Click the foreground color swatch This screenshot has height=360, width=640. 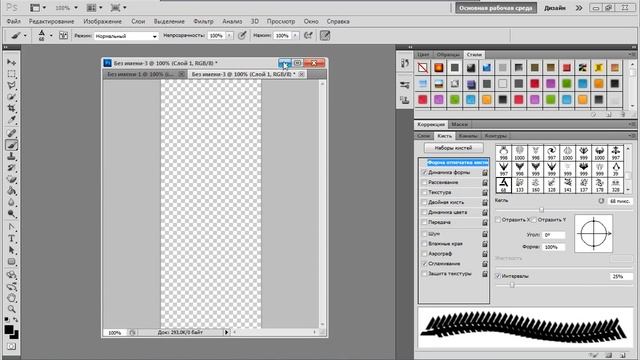[x=9, y=330]
